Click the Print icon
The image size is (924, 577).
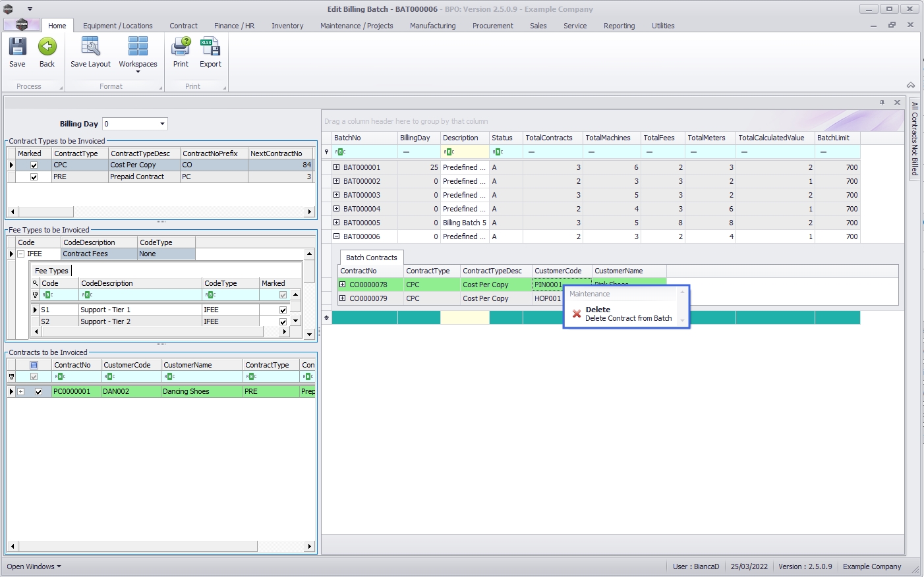coord(181,47)
